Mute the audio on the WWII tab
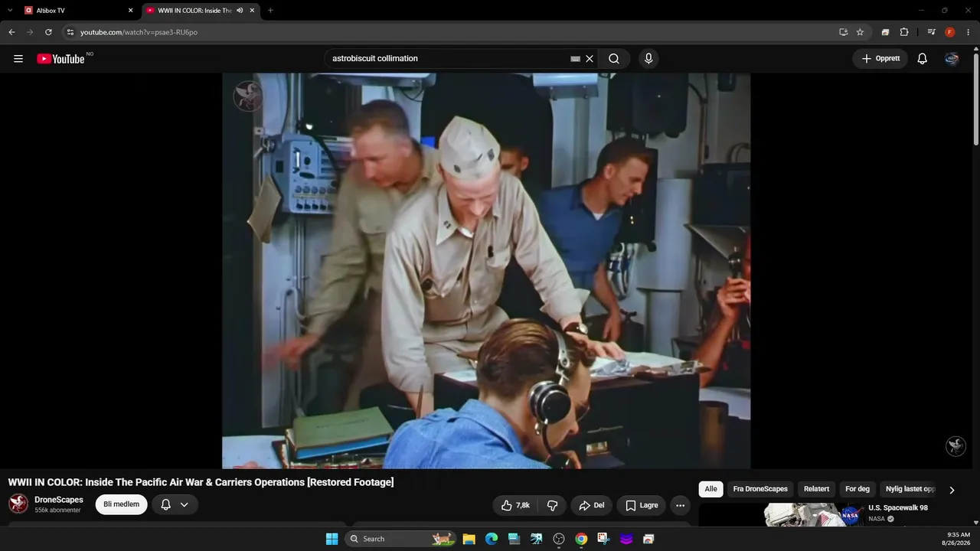This screenshot has width=980, height=551. pos(240,11)
